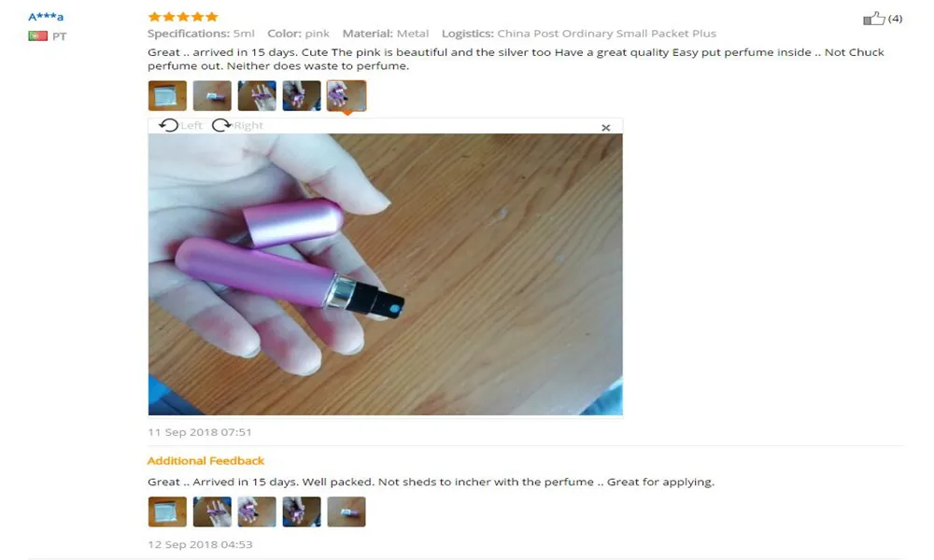Image resolution: width=934 pixels, height=560 pixels.
Task: Click the Additional Feedback heading
Action: pyautogui.click(x=205, y=461)
